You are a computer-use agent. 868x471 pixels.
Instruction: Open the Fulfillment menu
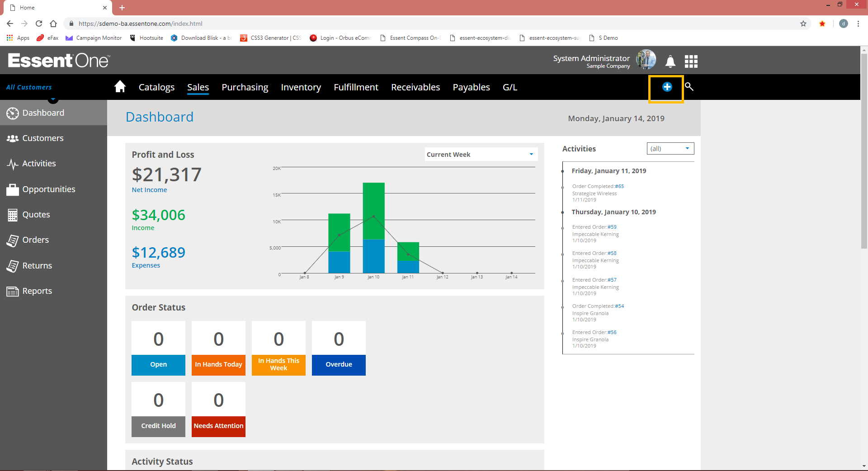point(356,87)
